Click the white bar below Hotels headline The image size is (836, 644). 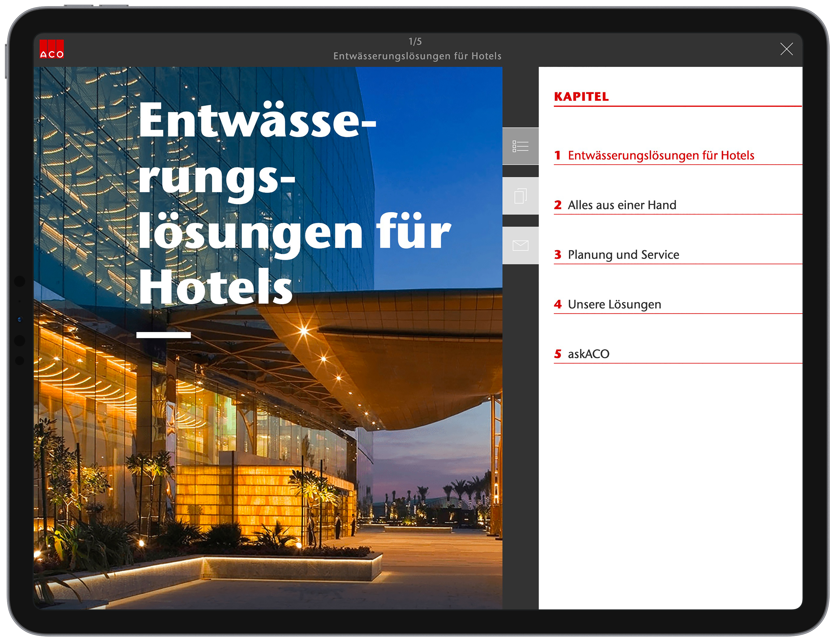pos(164,335)
